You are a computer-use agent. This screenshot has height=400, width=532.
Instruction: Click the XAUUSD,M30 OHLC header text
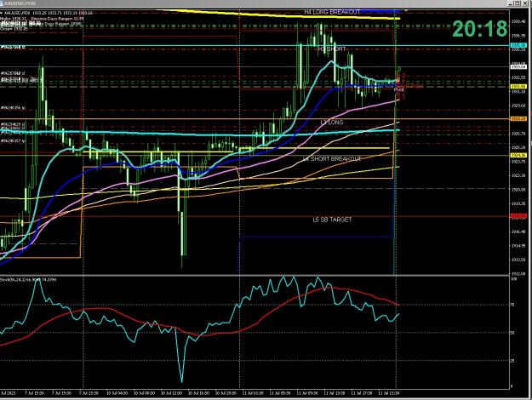[x=48, y=13]
